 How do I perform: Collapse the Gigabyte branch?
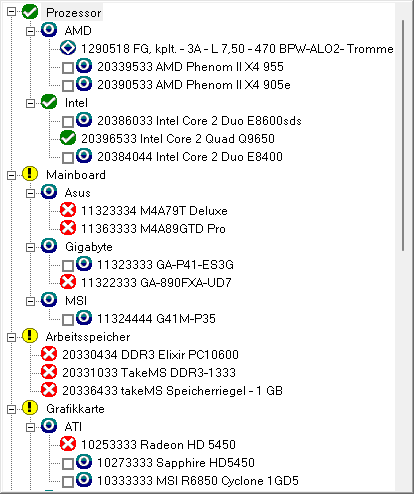[30, 248]
